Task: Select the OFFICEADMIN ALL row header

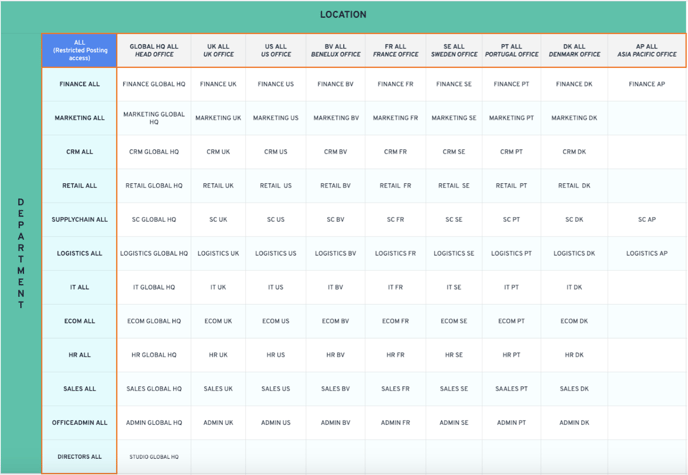Action: tap(79, 423)
